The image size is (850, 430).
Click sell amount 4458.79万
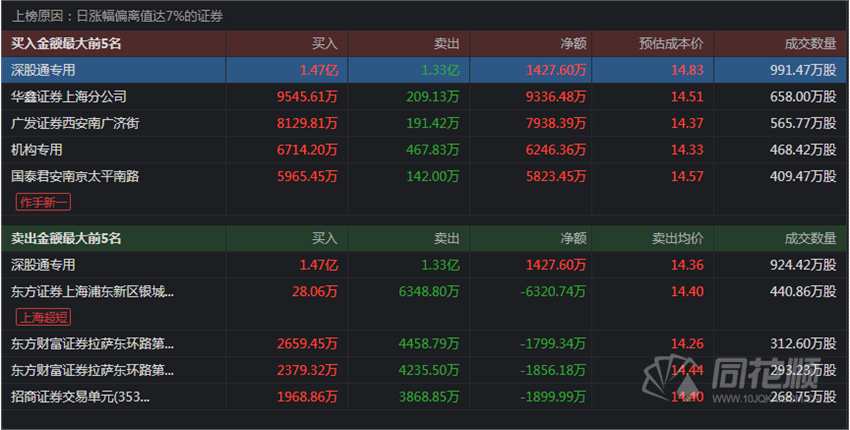coord(429,344)
